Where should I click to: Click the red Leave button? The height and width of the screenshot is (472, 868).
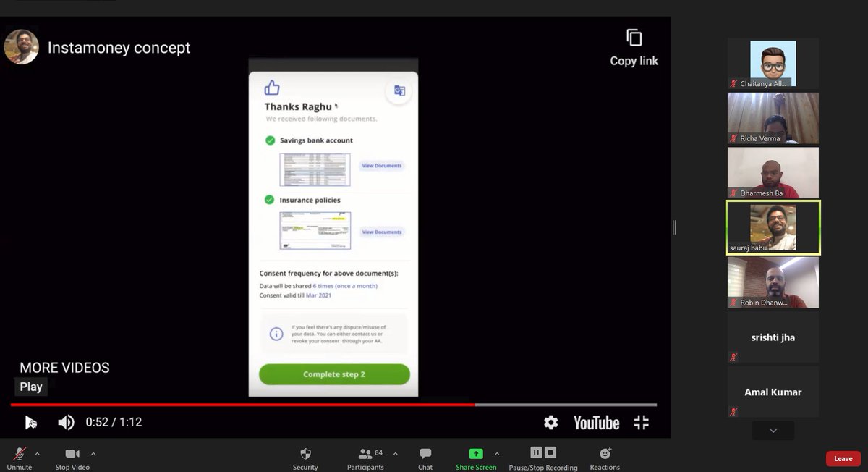(x=843, y=458)
